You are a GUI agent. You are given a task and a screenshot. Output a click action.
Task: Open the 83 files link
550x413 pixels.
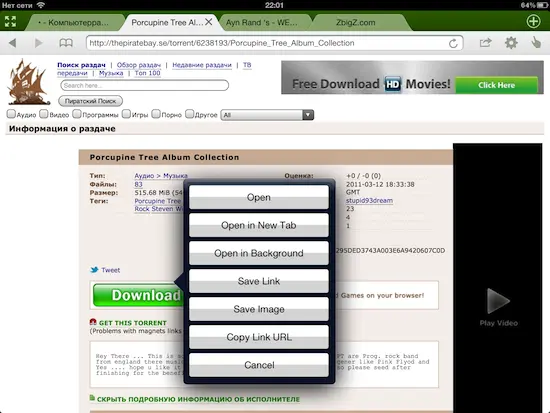pos(139,184)
